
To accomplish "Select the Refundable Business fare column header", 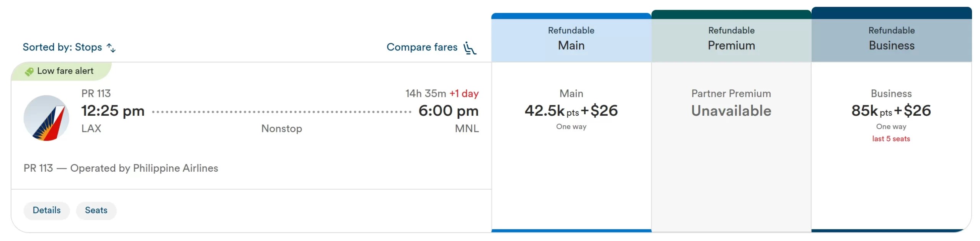I will click(892, 38).
